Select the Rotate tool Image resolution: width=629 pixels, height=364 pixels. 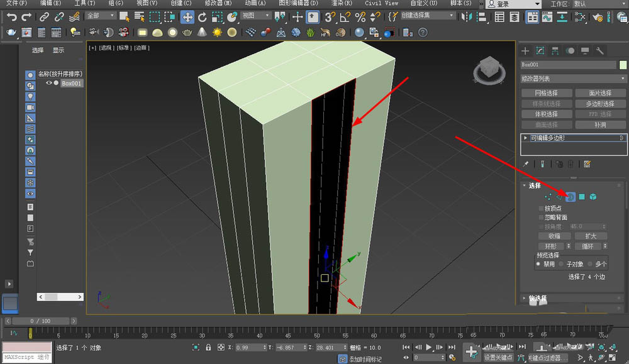point(203,16)
